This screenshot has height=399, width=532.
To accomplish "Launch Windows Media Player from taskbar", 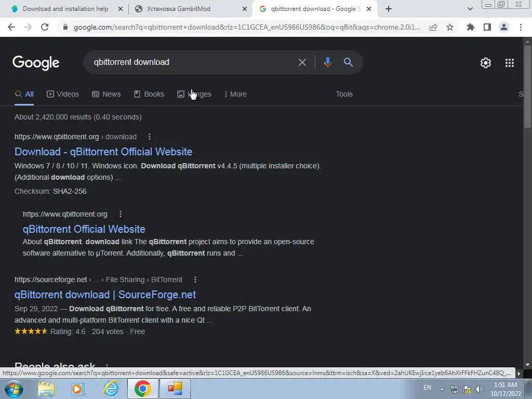I will pyautogui.click(x=78, y=389).
